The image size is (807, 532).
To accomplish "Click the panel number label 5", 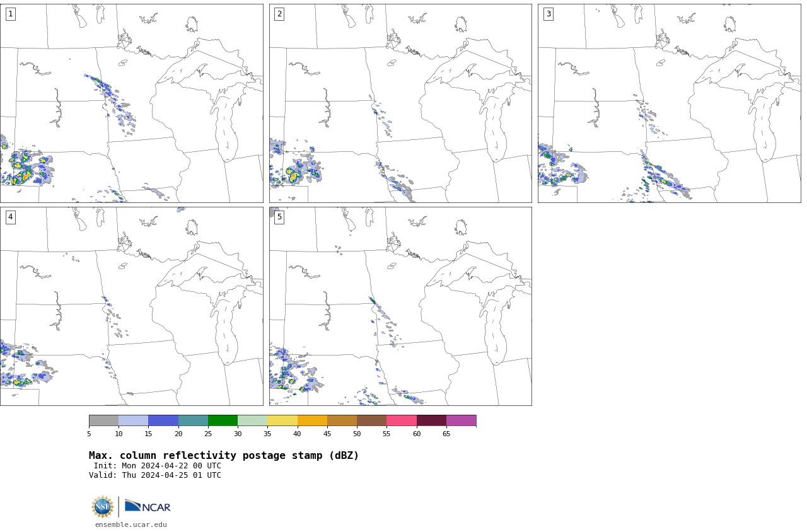I will coord(279,217).
